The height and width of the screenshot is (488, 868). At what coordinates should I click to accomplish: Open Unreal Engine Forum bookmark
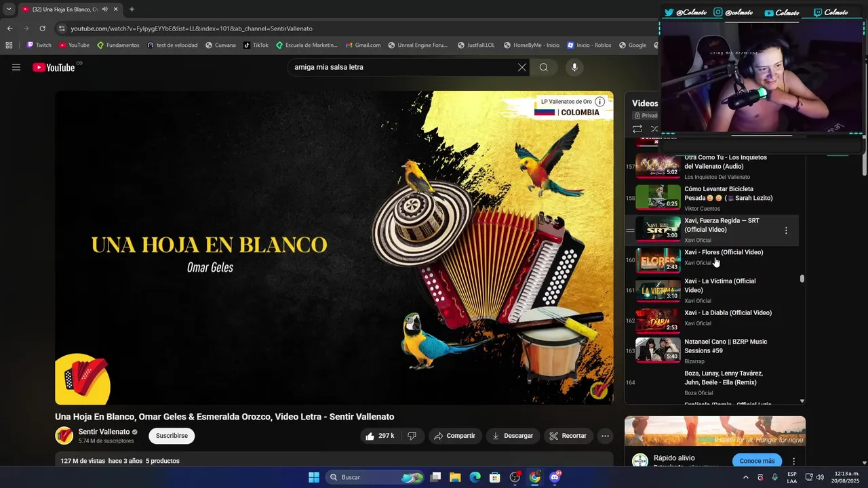point(418,45)
